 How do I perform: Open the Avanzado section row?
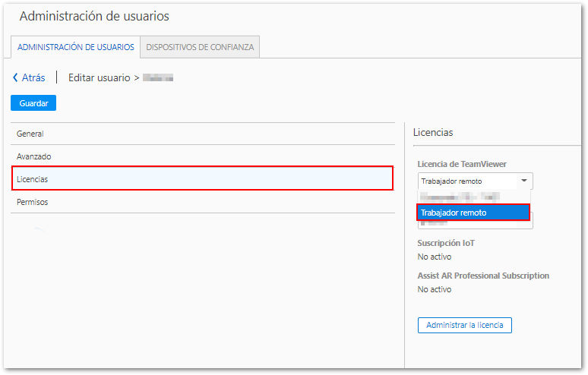click(x=203, y=156)
